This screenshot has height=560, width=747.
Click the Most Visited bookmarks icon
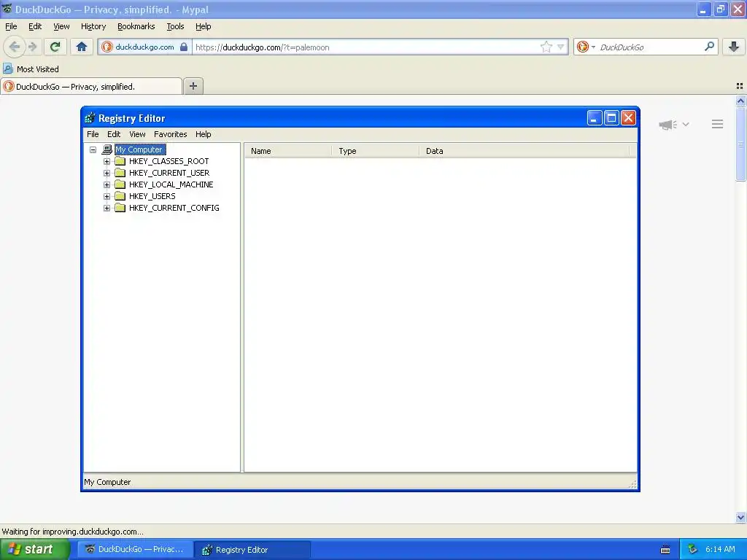pyautogui.click(x=7, y=69)
